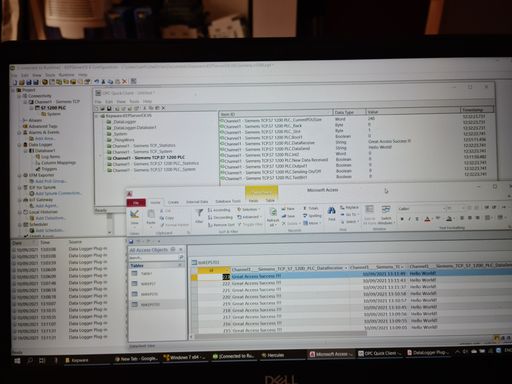
Task: Click the Find binoculars icon in Access
Action: tap(331, 212)
